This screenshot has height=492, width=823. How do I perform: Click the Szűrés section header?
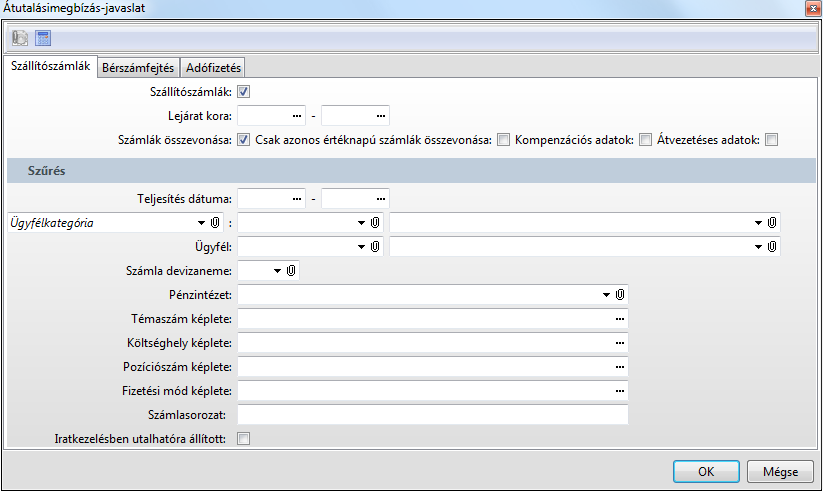point(412,171)
